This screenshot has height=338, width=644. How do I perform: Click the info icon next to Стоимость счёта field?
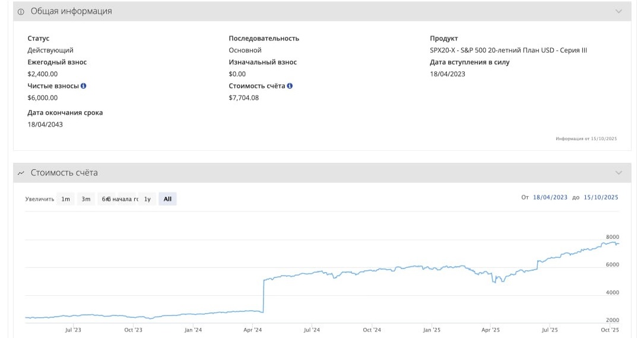coord(290,86)
